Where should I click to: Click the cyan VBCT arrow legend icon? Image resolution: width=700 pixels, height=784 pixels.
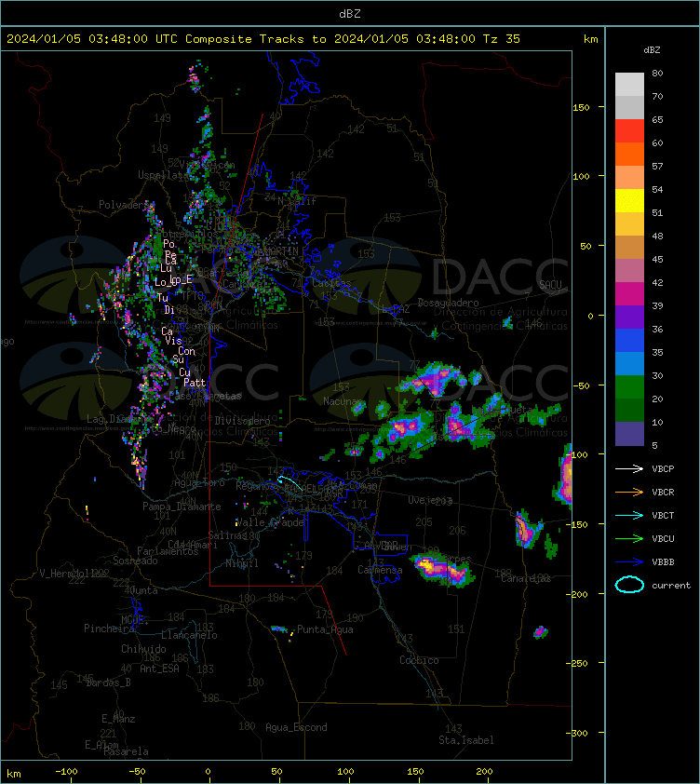[629, 515]
